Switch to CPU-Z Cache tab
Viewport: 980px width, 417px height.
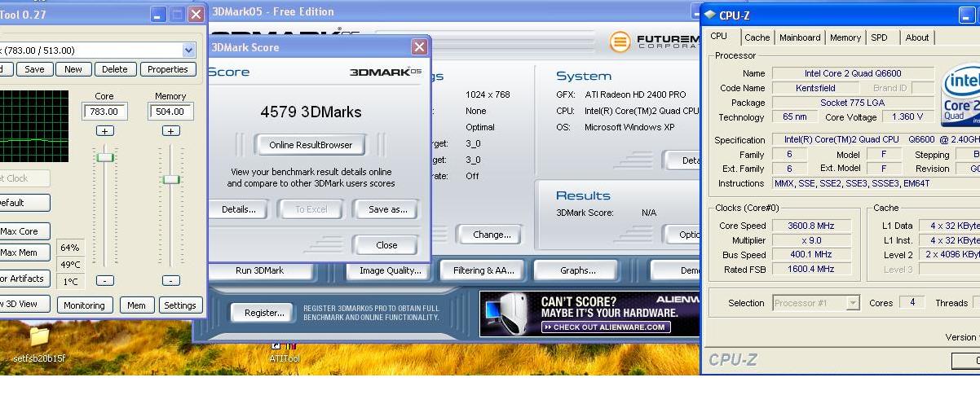[x=757, y=37]
